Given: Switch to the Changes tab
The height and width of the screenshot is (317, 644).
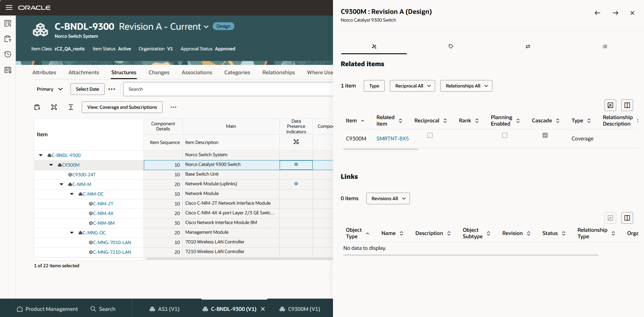Looking at the screenshot, I should point(159,72).
